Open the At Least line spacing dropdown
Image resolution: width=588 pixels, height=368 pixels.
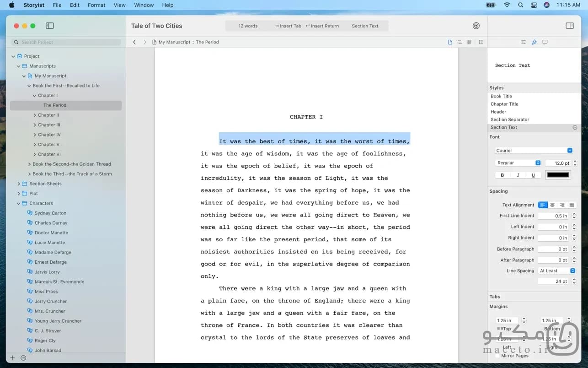pos(556,271)
